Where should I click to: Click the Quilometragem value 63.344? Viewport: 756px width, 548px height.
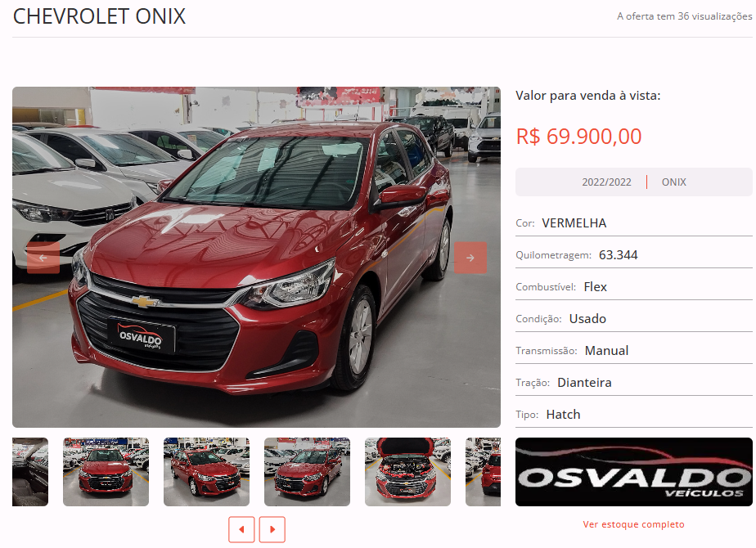point(618,255)
